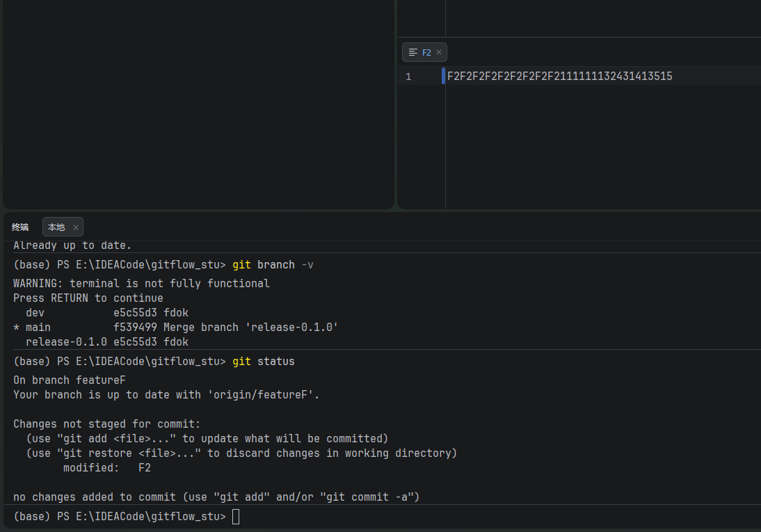Focus the terminal prompt cursor at the bottom
Screen dimensions: 761x532
click(236, 517)
